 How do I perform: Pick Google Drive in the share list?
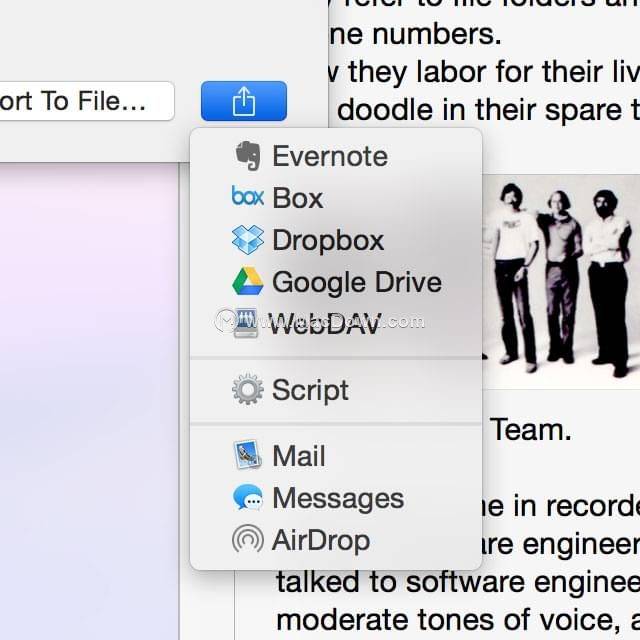click(356, 282)
